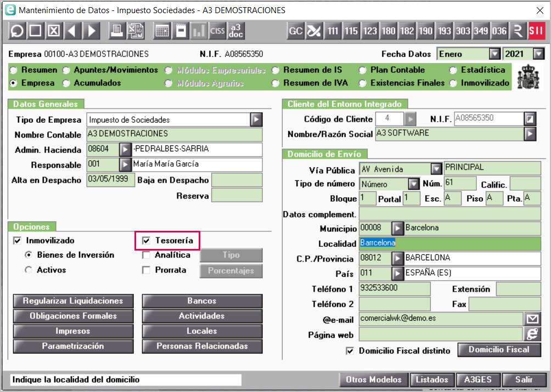Click the calendar icon in toolbar
The height and width of the screenshot is (392, 551).
pyautogui.click(x=162, y=31)
